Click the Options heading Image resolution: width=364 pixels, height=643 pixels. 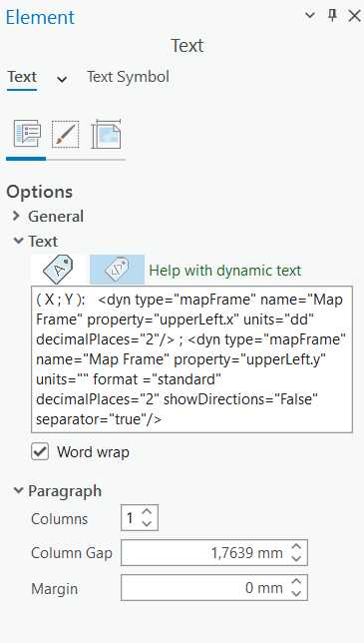click(39, 192)
